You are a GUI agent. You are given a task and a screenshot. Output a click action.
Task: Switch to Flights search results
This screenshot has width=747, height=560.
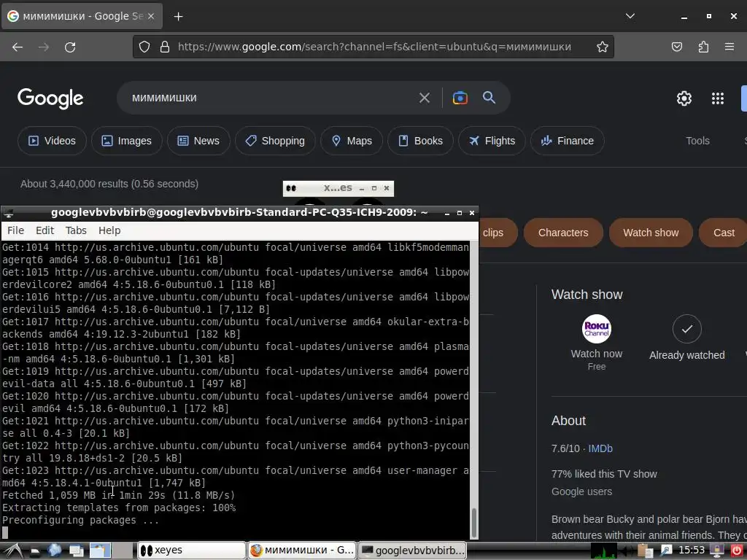pos(492,141)
